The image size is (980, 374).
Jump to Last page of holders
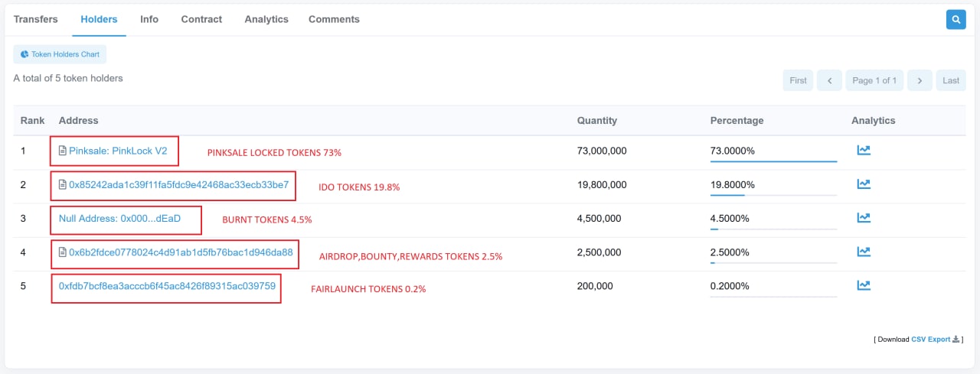click(x=951, y=80)
